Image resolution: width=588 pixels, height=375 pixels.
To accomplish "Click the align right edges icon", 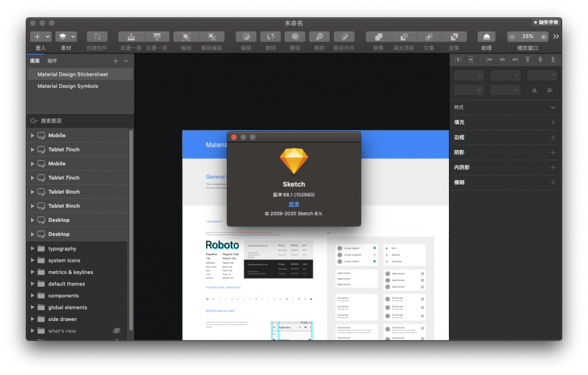I will point(515,60).
